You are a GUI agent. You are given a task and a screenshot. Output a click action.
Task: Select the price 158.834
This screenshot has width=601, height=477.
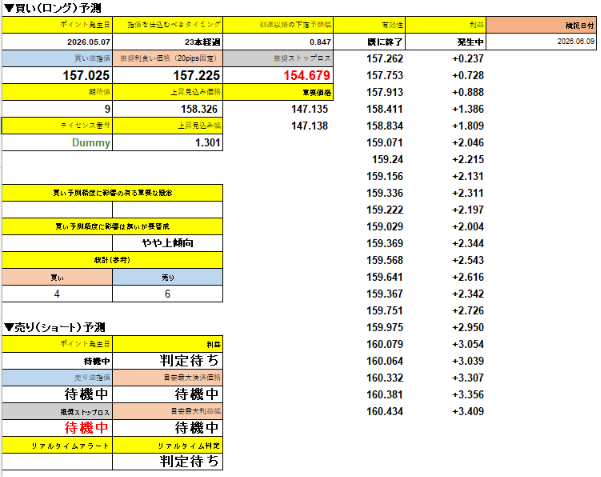click(384, 126)
